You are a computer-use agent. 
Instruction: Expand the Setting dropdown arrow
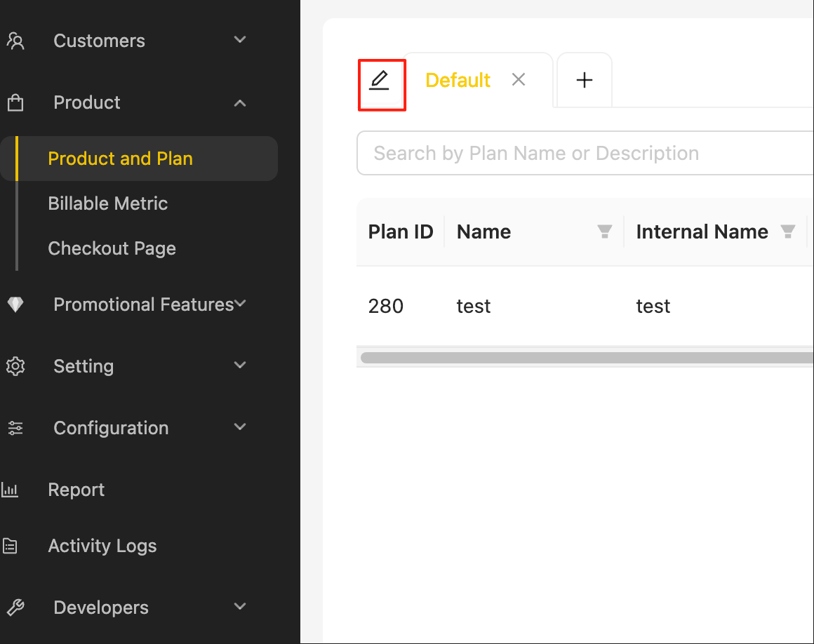pos(239,365)
